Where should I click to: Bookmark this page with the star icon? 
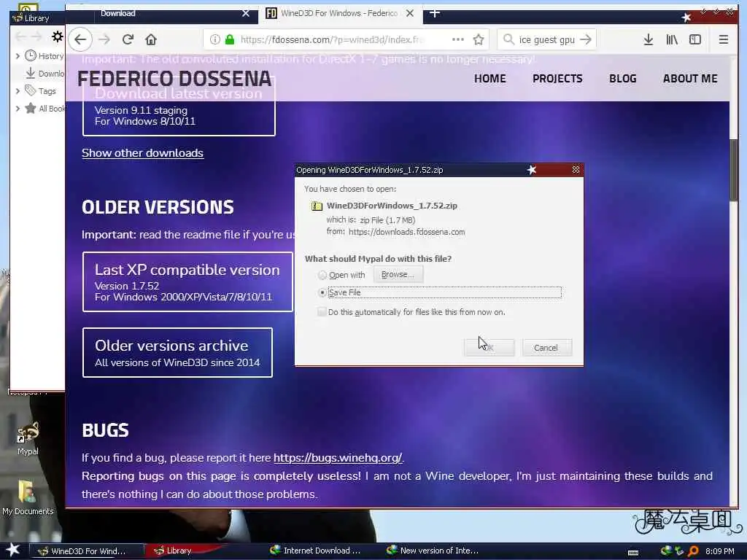pyautogui.click(x=479, y=39)
